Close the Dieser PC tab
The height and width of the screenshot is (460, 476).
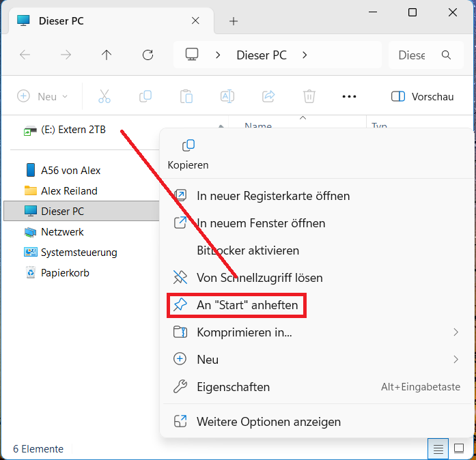[x=195, y=20]
